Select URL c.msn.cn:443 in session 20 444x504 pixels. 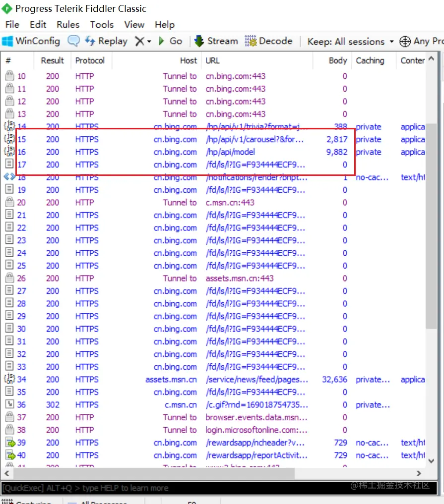point(230,203)
